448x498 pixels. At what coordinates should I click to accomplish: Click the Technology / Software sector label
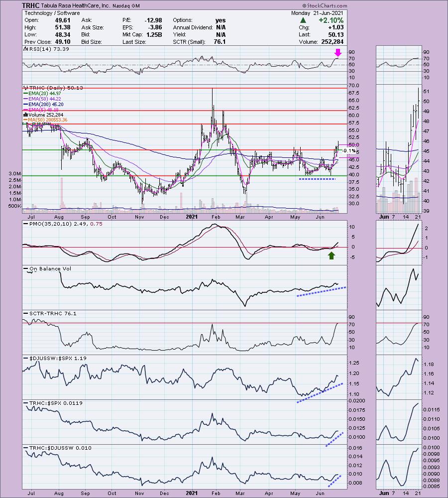click(x=52, y=13)
